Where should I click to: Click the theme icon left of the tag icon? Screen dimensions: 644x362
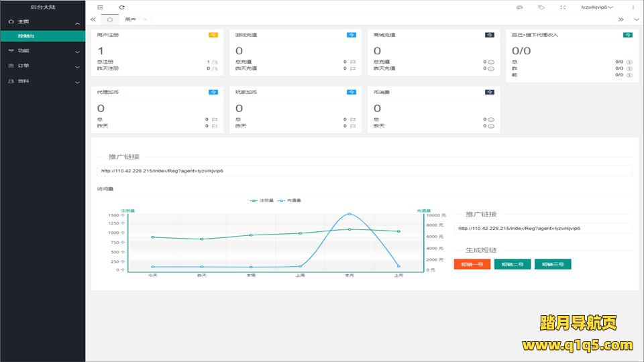pos(519,7)
